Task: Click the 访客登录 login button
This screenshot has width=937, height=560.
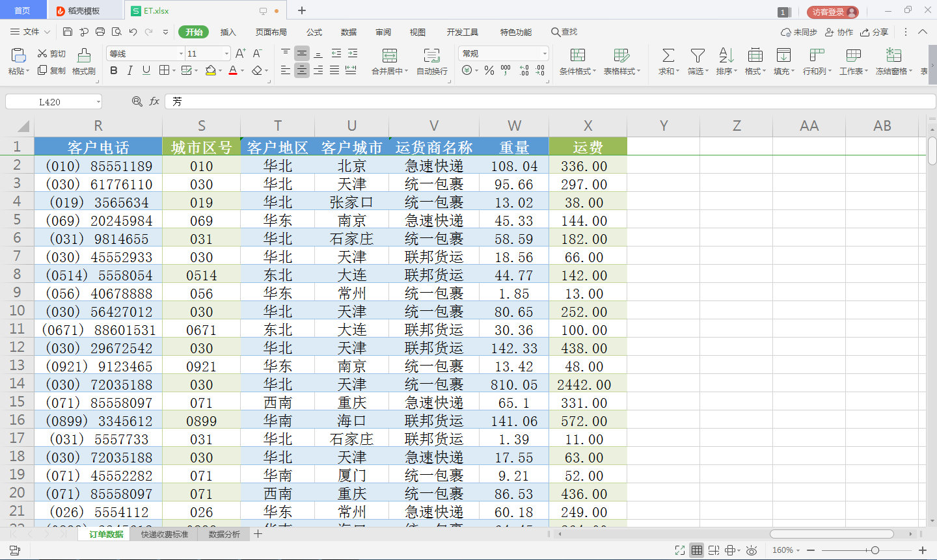Action: click(833, 12)
